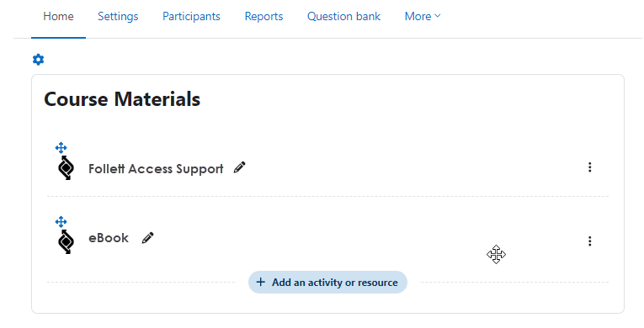Click Add an activity or resource
644x328 pixels.
pos(327,283)
